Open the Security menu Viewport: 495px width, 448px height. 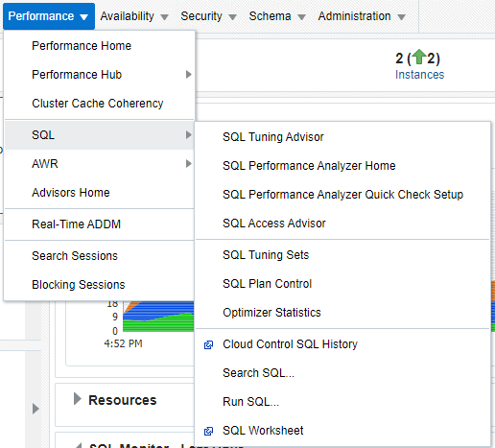pos(208,16)
